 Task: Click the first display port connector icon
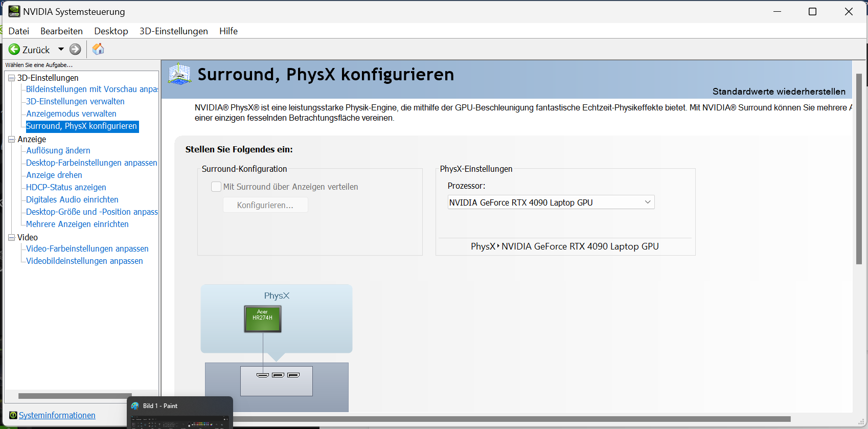263,375
